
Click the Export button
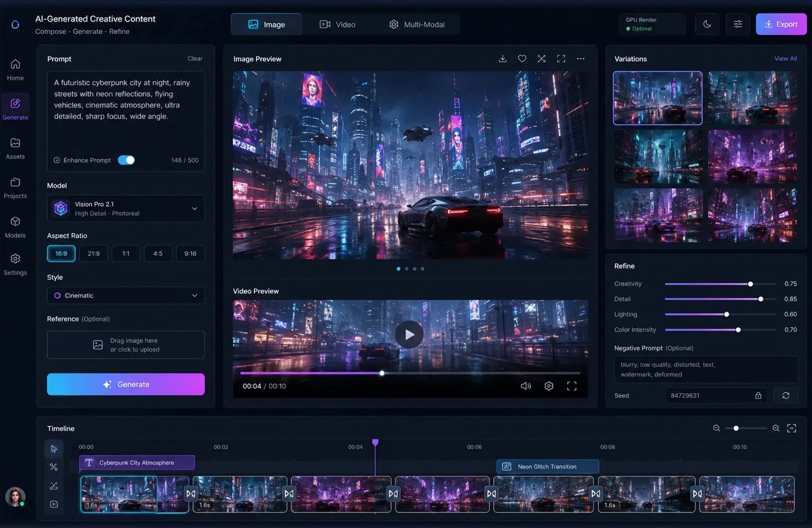(781, 24)
